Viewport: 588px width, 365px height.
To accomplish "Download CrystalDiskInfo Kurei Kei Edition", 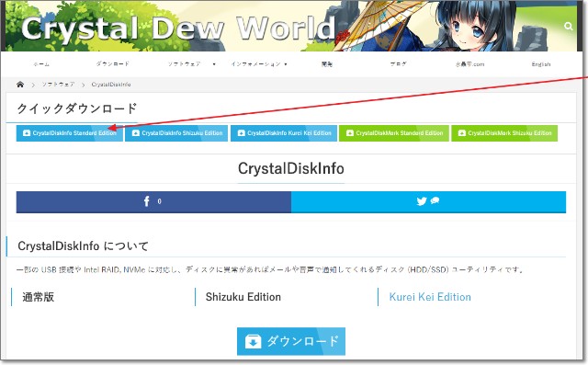I will click(284, 133).
